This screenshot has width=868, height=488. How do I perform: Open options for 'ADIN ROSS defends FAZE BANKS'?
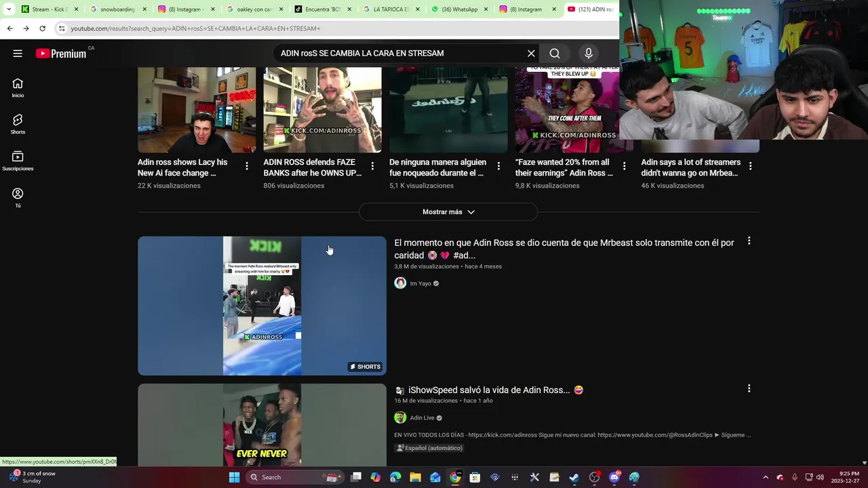tap(372, 166)
